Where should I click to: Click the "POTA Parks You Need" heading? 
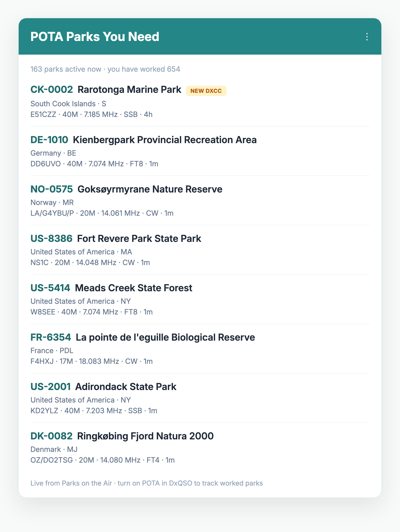point(95,37)
